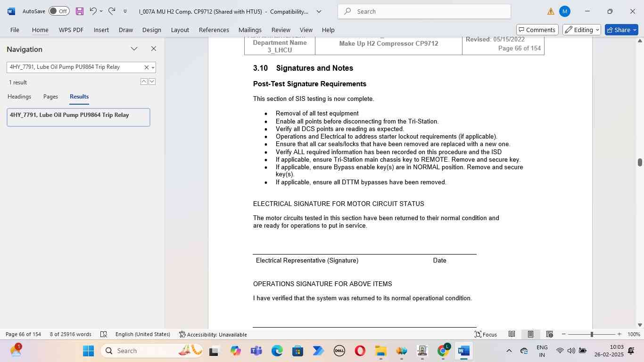The width and height of the screenshot is (644, 362).
Task: Click the Undo arrow icon
Action: point(93,11)
